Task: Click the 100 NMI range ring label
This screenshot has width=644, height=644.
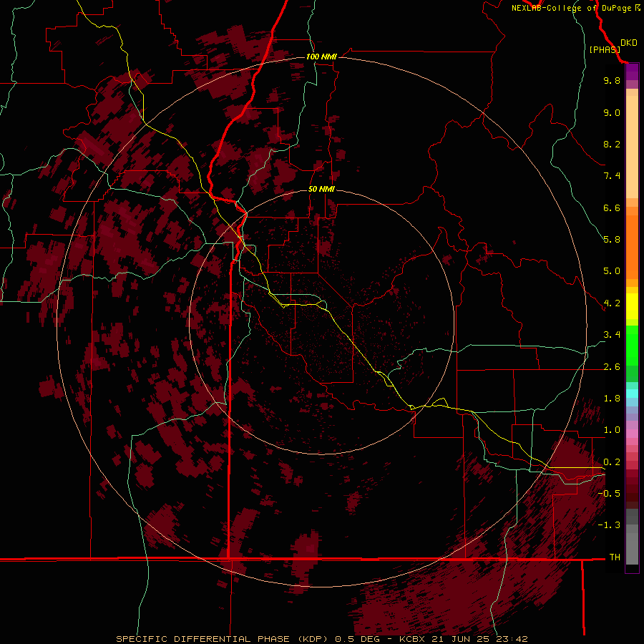Action: point(321,57)
